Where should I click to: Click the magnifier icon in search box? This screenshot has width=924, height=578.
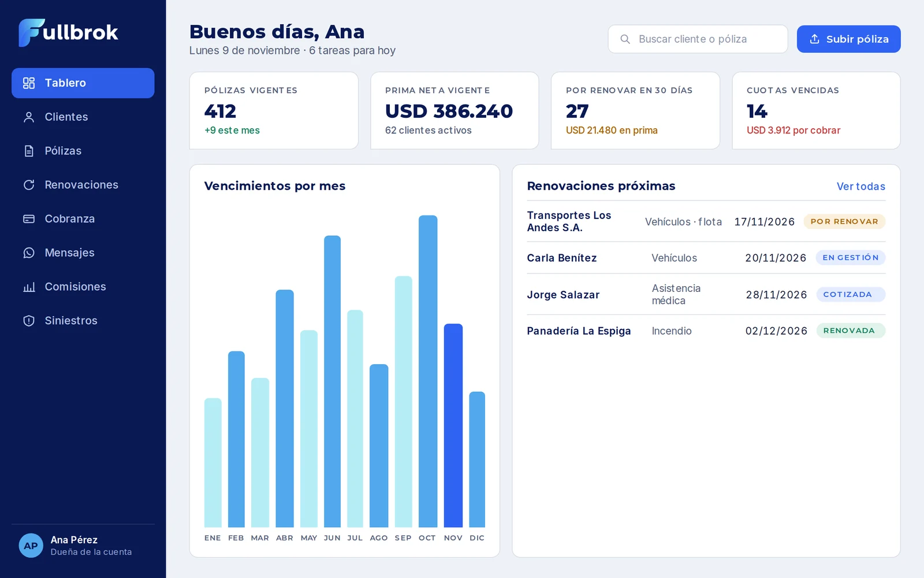pos(625,39)
